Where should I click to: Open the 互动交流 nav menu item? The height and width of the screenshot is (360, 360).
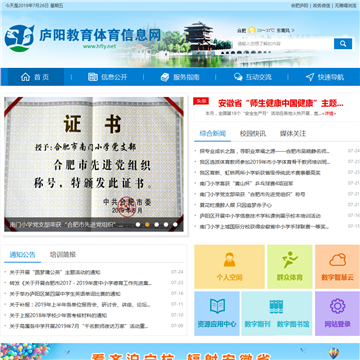pos(252,77)
